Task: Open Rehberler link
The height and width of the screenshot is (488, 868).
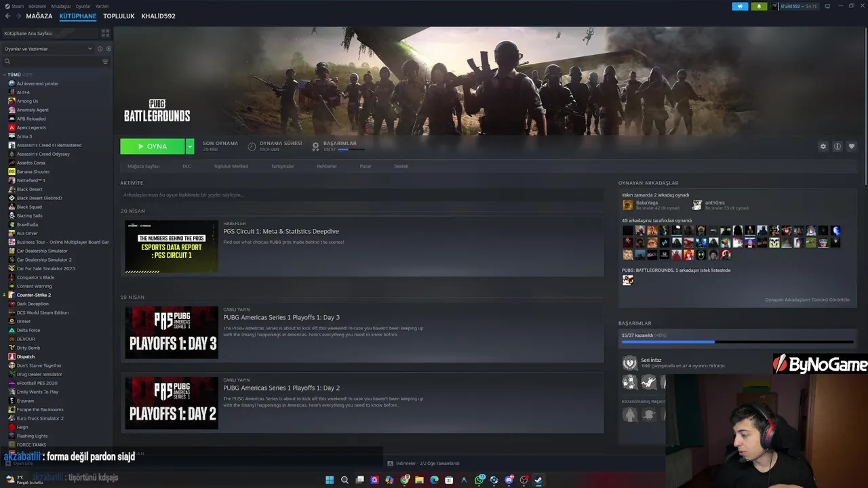Action: 327,166
